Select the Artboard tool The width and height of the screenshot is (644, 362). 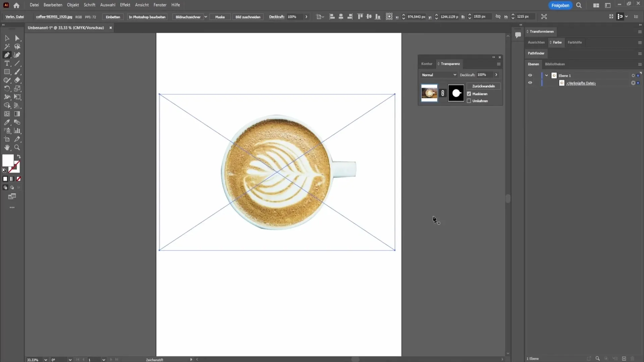click(x=7, y=139)
